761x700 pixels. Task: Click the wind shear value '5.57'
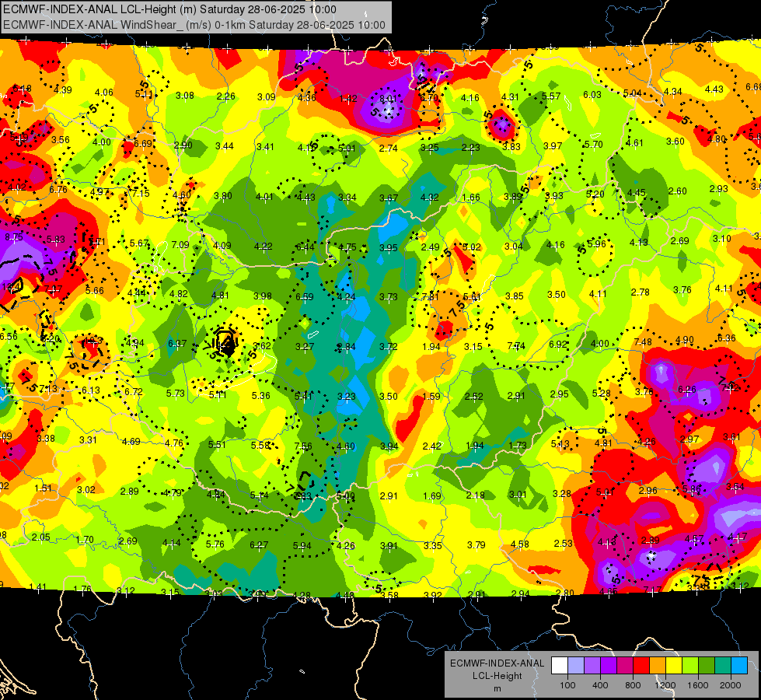[551, 96]
